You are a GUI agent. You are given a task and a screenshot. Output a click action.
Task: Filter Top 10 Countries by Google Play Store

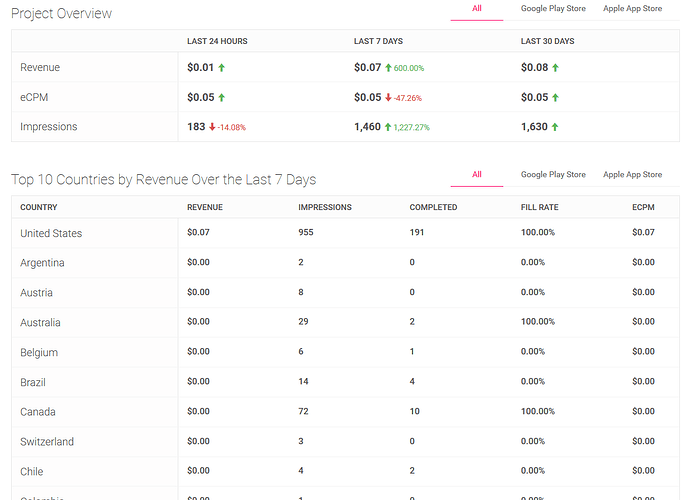(x=553, y=175)
